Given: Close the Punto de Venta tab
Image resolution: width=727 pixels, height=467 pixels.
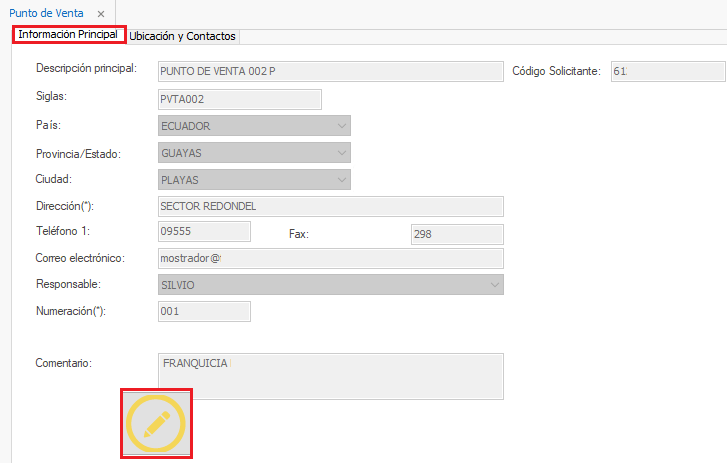Looking at the screenshot, I should [100, 13].
